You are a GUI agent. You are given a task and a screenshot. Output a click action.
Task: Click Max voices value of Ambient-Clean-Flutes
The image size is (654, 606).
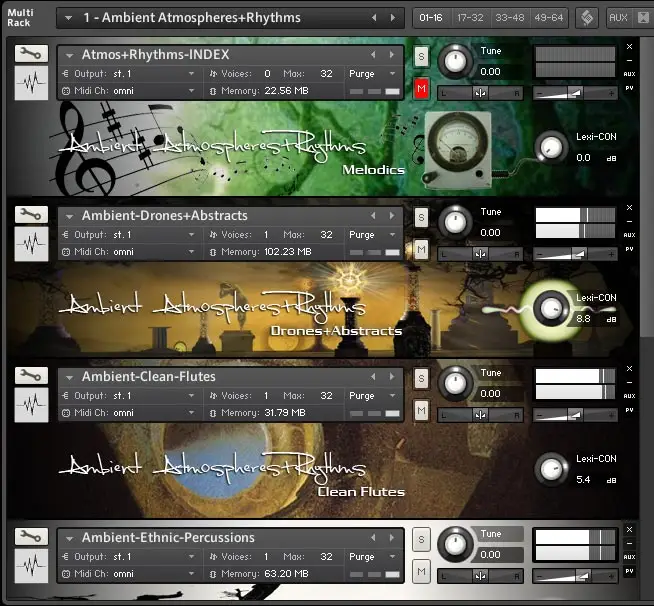(326, 396)
